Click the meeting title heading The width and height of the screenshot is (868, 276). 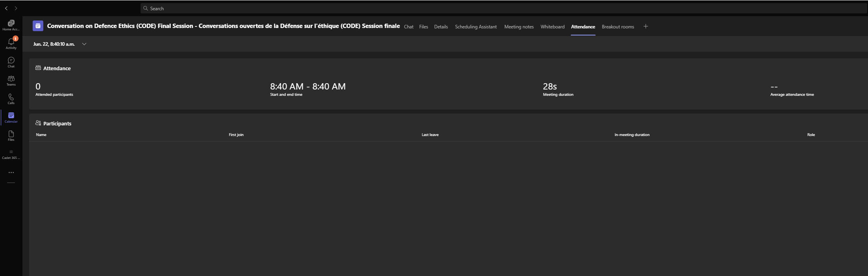[223, 26]
